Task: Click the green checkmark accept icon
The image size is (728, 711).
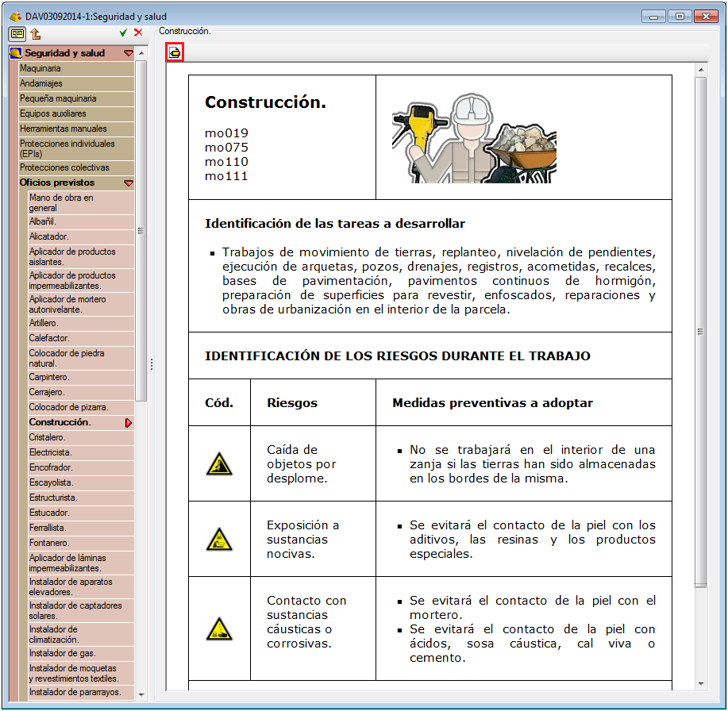Action: coord(123,33)
